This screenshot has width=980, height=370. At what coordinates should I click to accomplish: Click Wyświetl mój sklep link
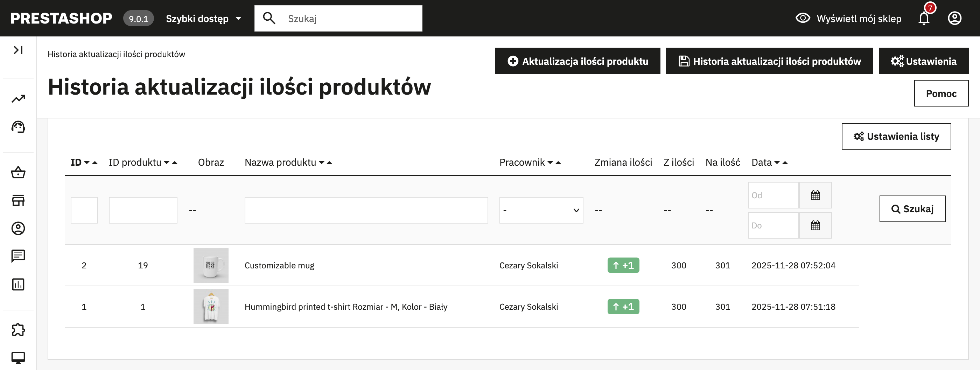(848, 18)
